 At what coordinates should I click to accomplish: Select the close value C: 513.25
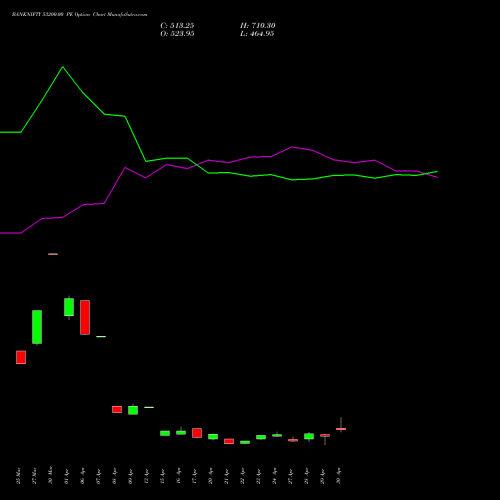[177, 26]
